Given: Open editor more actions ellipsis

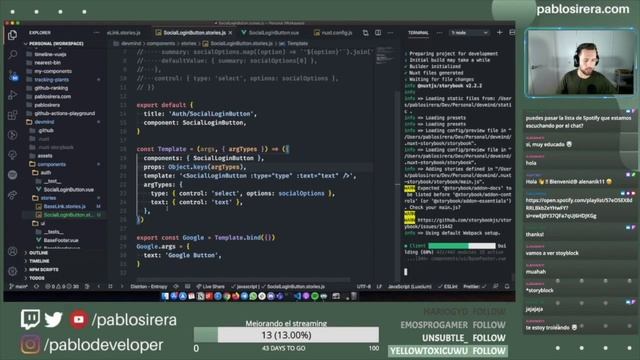Looking at the screenshot, I should tap(390, 33).
